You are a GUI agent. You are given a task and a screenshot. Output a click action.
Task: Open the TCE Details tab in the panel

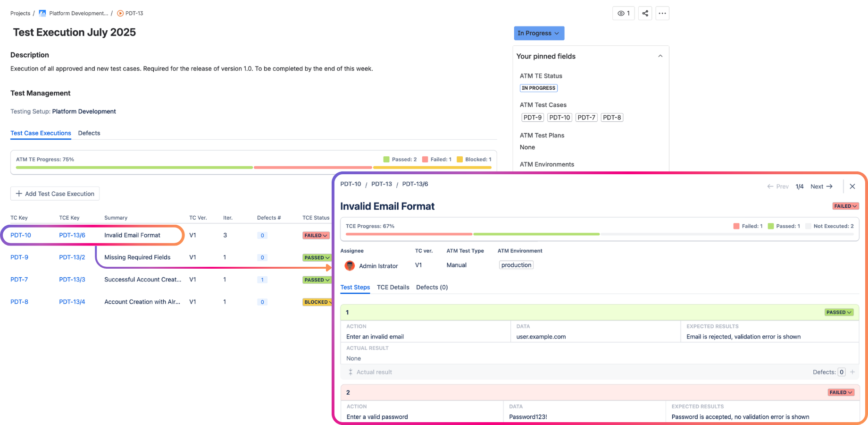click(393, 287)
